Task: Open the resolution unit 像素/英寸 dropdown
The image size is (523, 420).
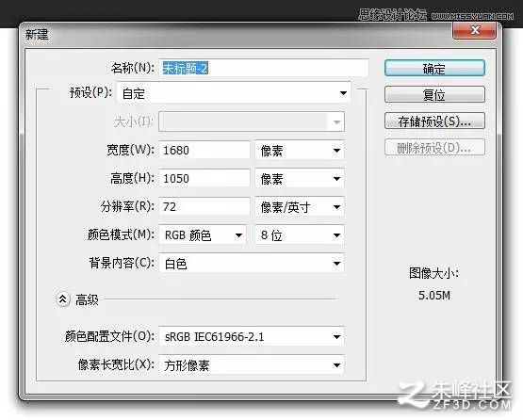Action: (300, 207)
